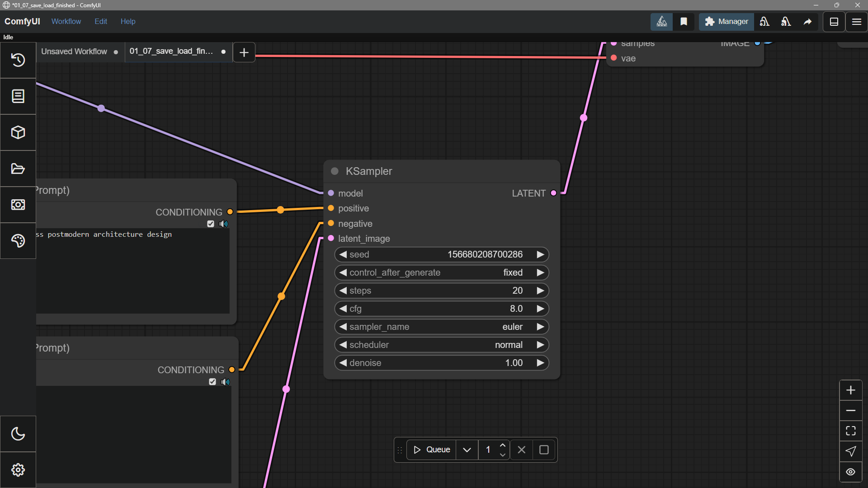Open the model library sidebar panel
The height and width of the screenshot is (488, 868).
[18, 132]
